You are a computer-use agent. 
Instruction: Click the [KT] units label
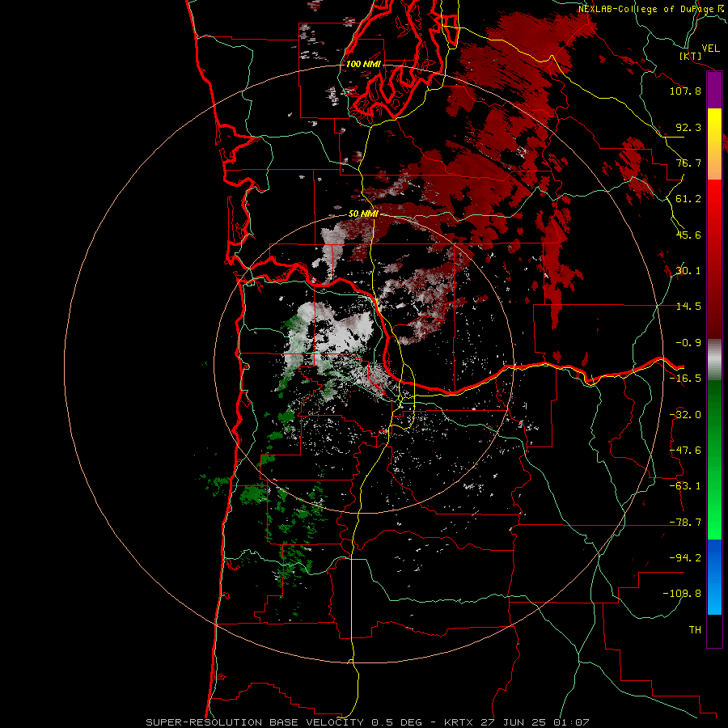click(691, 56)
